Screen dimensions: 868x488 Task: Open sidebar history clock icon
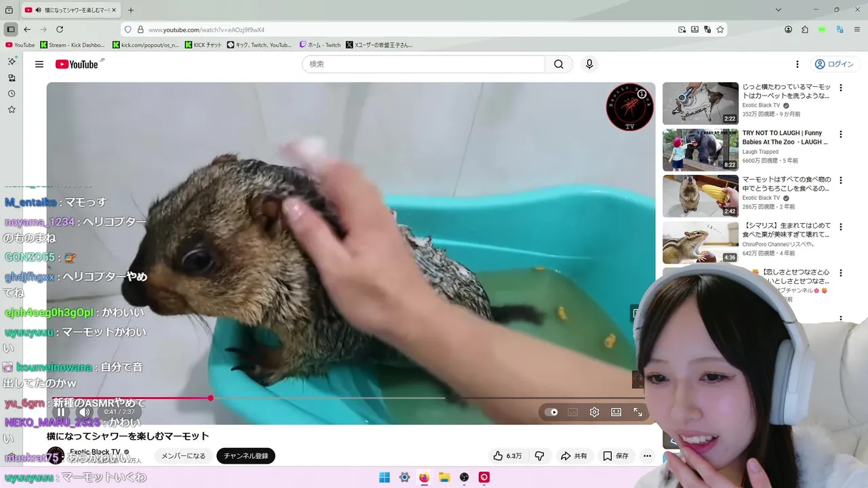(x=12, y=94)
